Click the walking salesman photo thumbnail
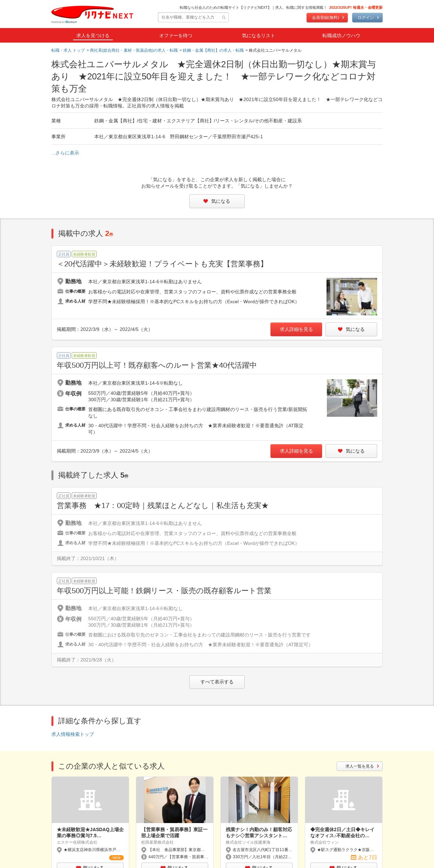 (352, 398)
